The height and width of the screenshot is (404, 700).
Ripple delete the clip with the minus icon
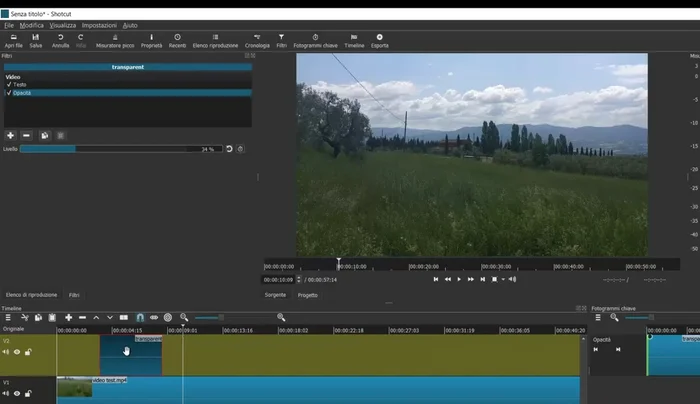[82, 317]
